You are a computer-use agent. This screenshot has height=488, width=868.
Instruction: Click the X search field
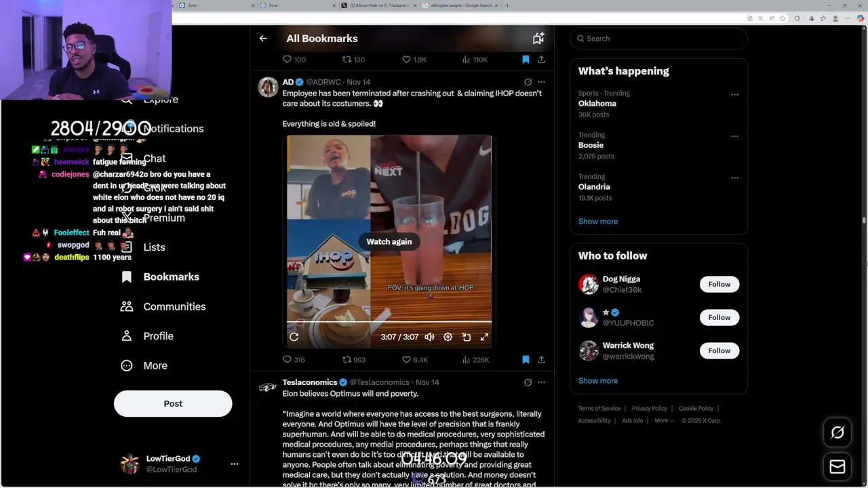point(658,39)
